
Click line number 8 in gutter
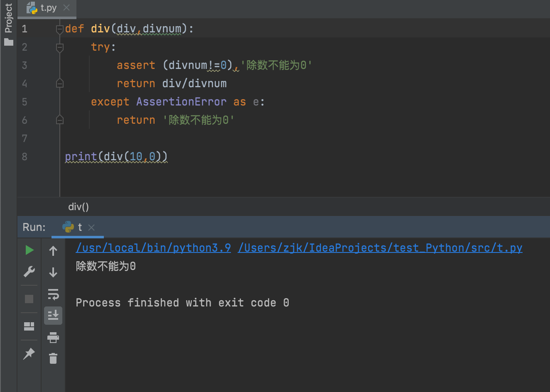tap(25, 157)
